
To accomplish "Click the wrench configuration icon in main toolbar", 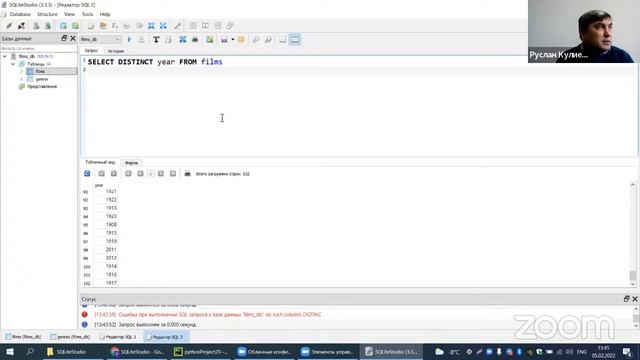I will click(x=178, y=26).
